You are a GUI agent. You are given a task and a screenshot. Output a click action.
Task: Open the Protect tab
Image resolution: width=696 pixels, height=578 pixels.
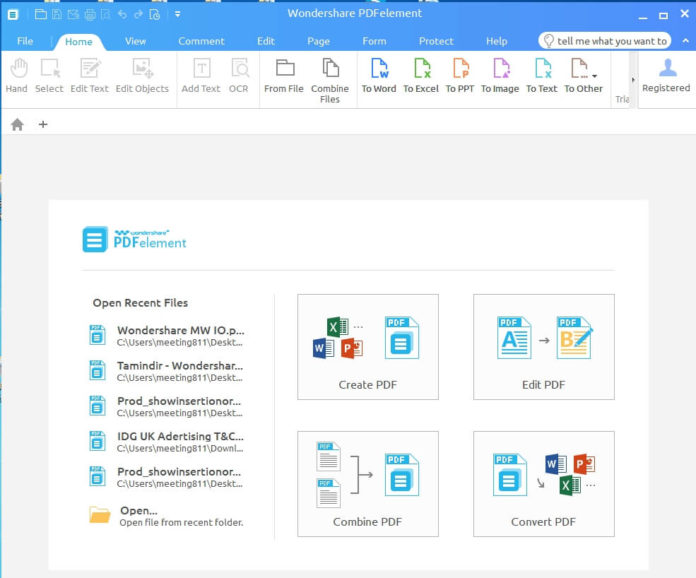(x=436, y=41)
